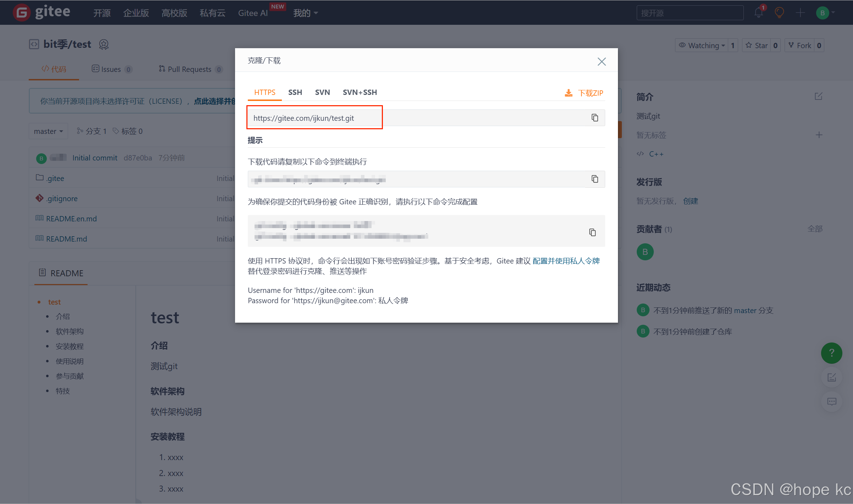Open 开源 in the top navigation
Viewport: 853px width, 504px height.
click(x=102, y=13)
